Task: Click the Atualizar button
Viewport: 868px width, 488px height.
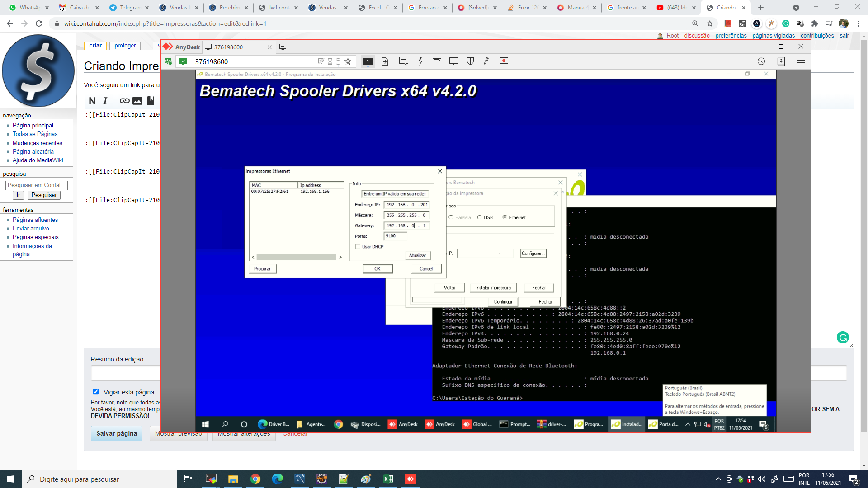Action: [417, 256]
